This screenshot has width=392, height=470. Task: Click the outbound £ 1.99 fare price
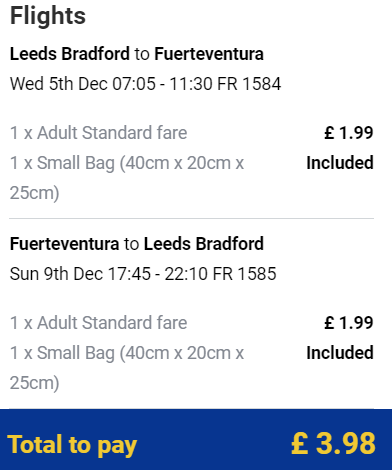pyautogui.click(x=349, y=133)
